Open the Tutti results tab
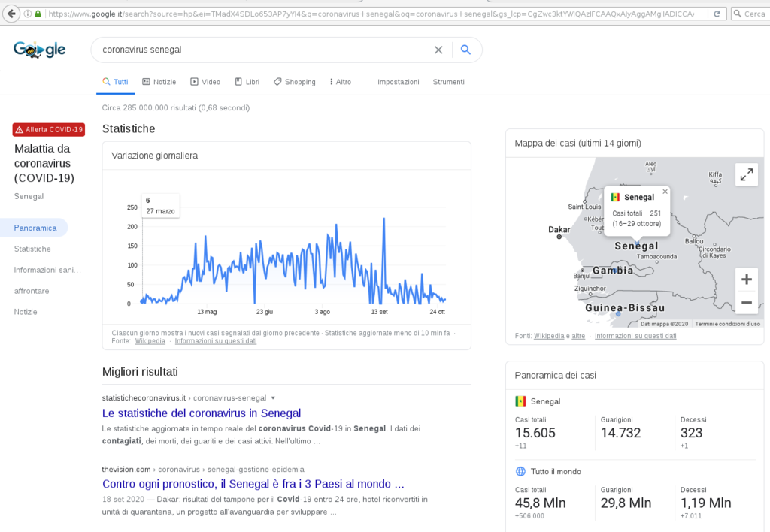 click(x=115, y=82)
